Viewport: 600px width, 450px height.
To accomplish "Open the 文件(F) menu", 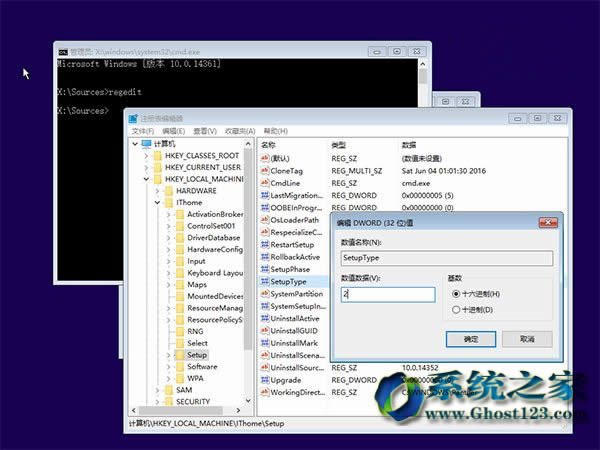I will point(142,130).
